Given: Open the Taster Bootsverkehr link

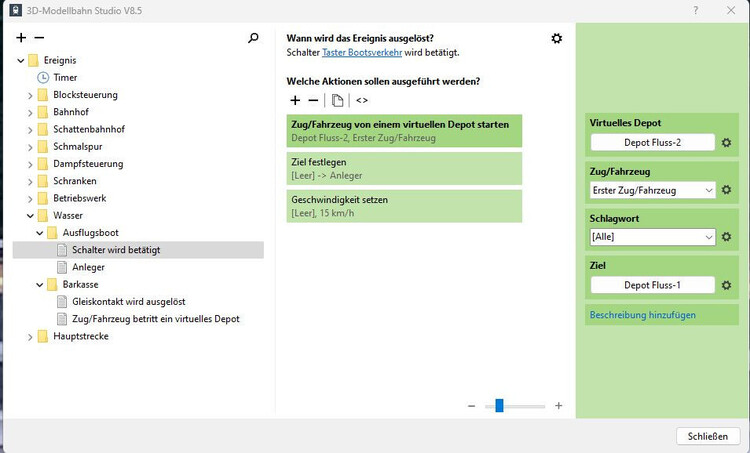Looking at the screenshot, I should [363, 53].
